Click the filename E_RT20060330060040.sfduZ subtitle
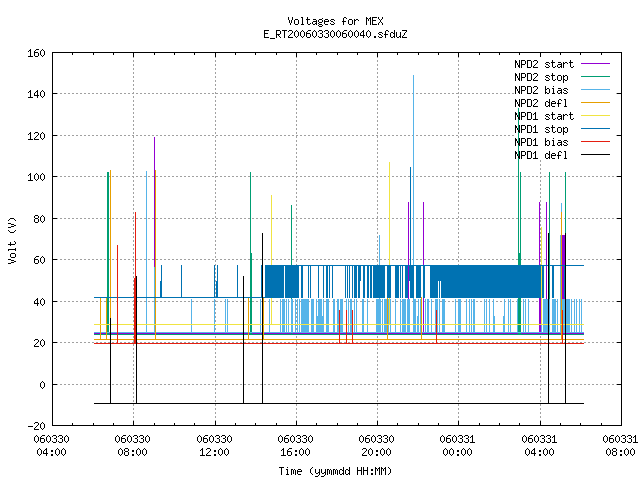 (x=335, y=34)
